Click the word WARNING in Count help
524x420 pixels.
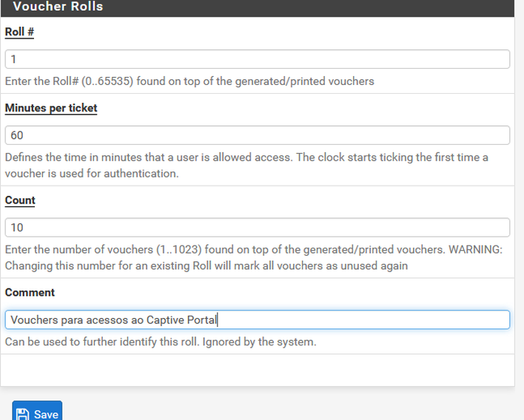tap(476, 250)
